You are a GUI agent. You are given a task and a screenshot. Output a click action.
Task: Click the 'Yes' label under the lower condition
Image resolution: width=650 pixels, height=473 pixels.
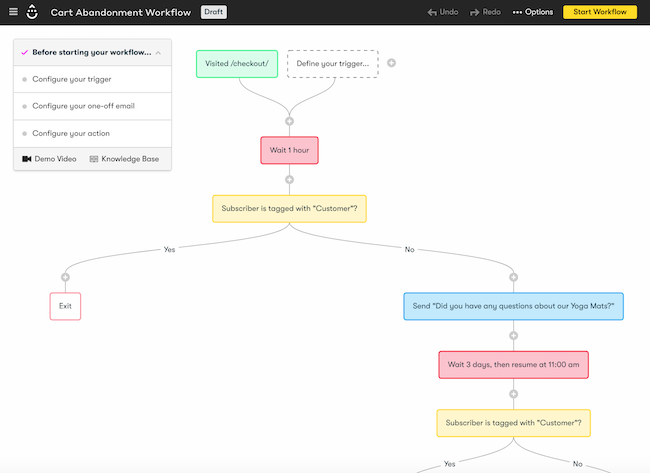pos(449,464)
